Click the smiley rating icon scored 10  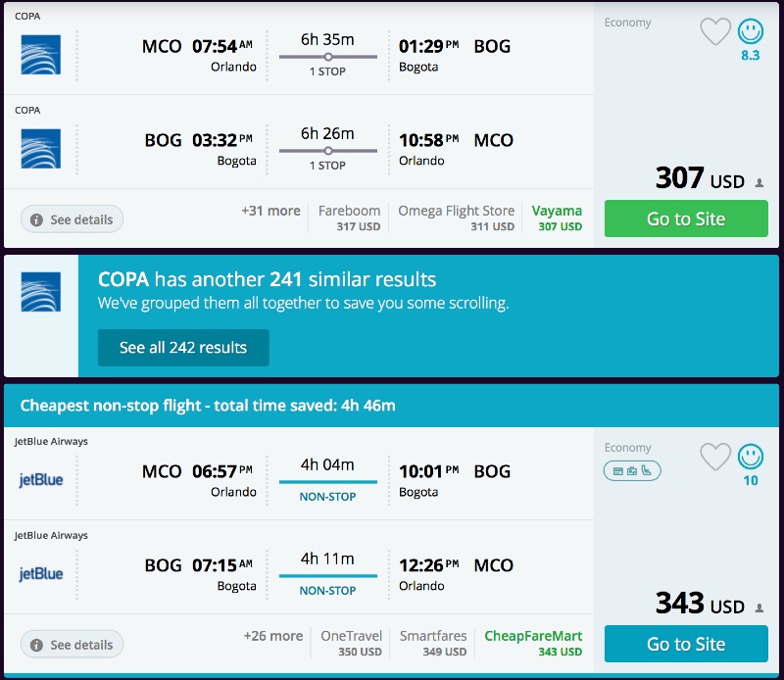pyautogui.click(x=751, y=457)
